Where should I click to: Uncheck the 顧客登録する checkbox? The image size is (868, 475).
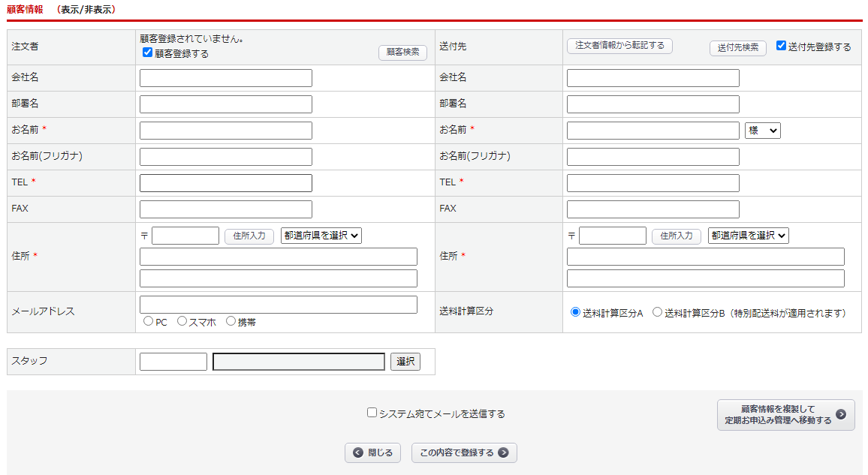pos(148,53)
